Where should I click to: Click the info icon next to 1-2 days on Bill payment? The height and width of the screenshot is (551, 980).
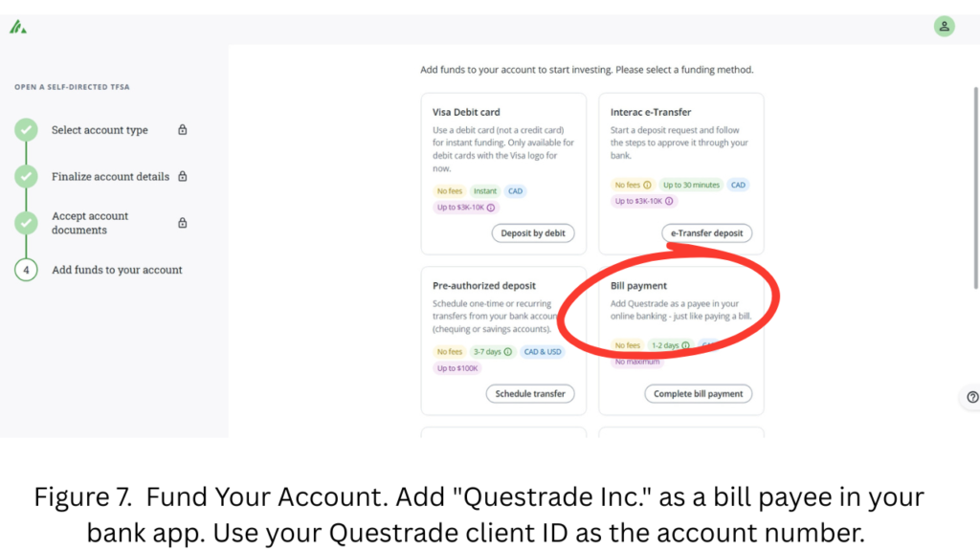[685, 345]
